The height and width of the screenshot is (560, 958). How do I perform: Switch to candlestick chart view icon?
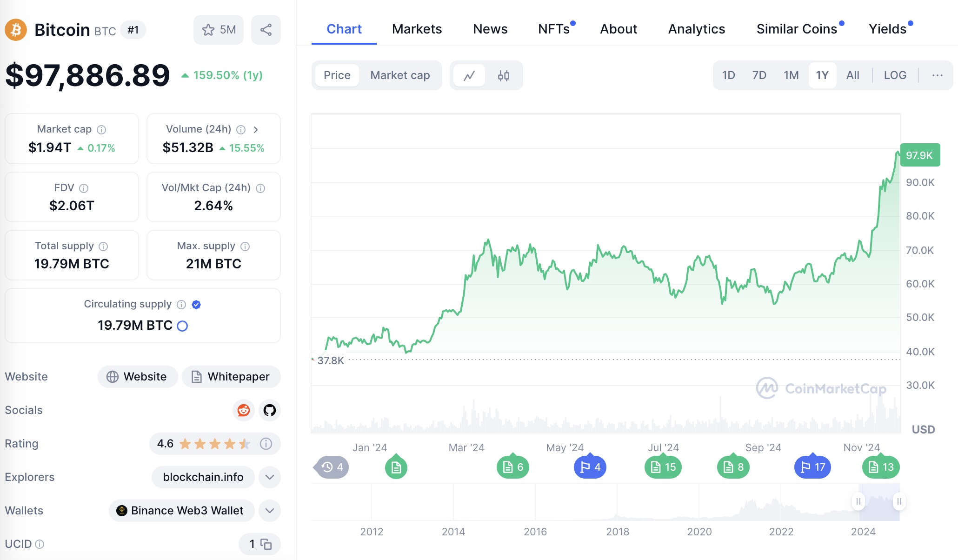pos(503,75)
